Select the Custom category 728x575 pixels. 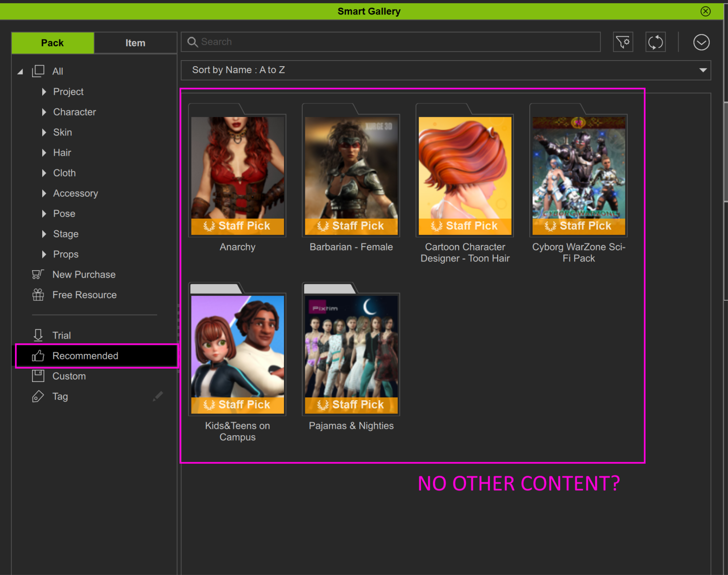[x=69, y=376]
